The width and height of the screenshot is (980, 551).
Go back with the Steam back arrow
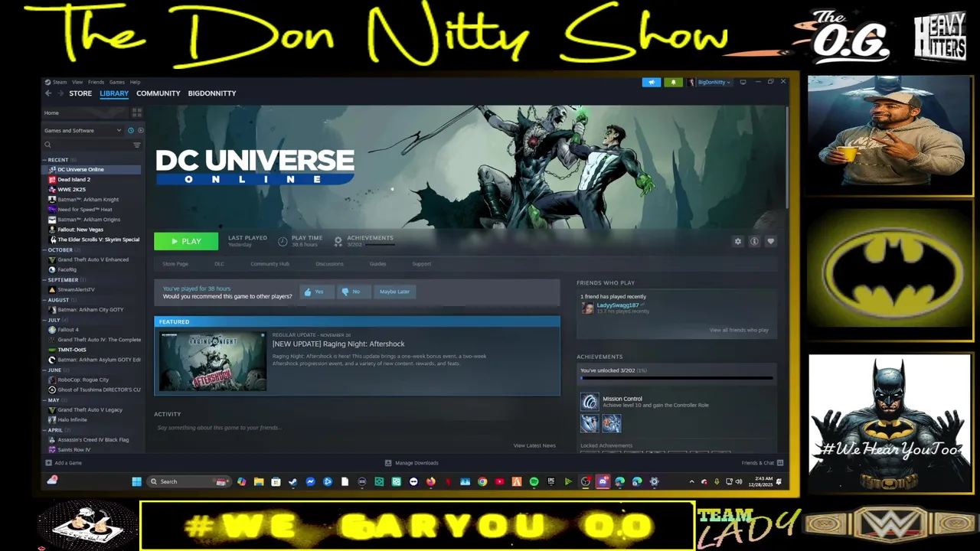[x=48, y=93]
